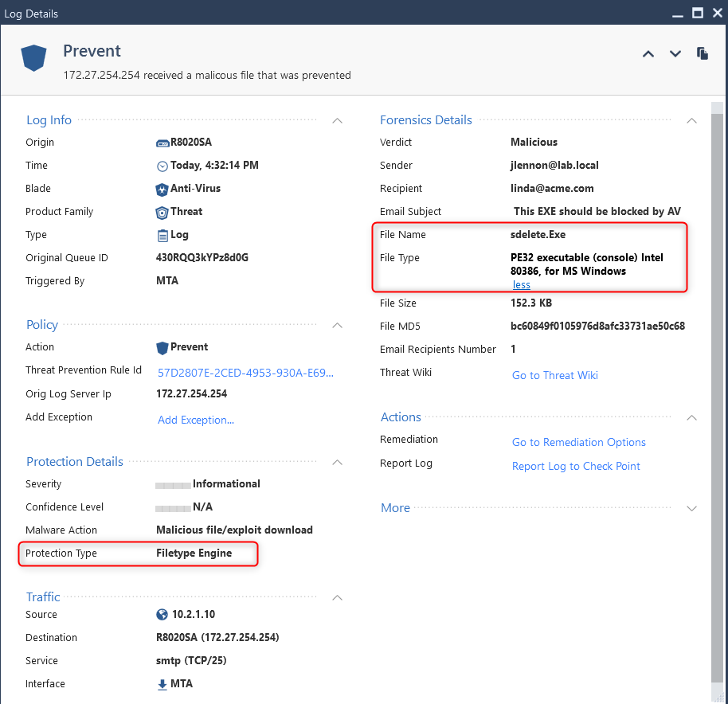This screenshot has width=728, height=704.
Task: Collapse the Log Info section
Action: (x=338, y=121)
